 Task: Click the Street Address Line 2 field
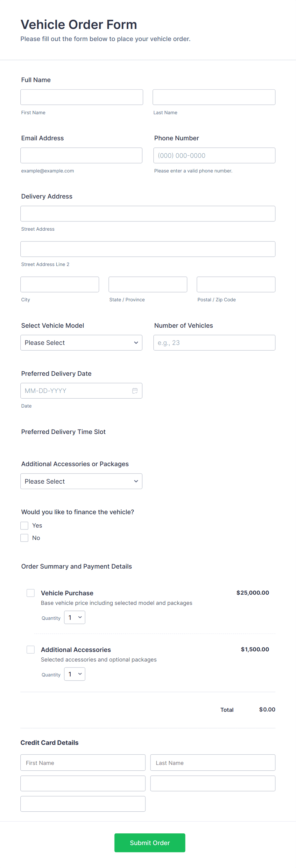pyautogui.click(x=148, y=249)
